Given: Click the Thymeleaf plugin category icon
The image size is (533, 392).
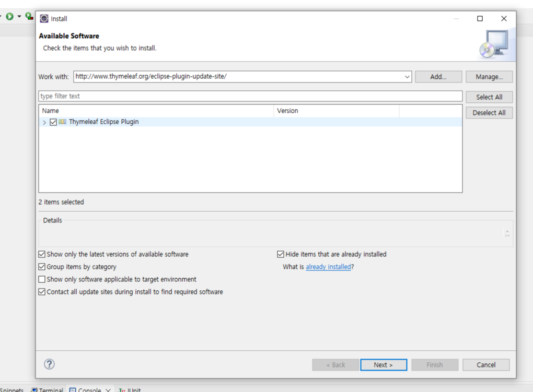Looking at the screenshot, I should pyautogui.click(x=63, y=122).
